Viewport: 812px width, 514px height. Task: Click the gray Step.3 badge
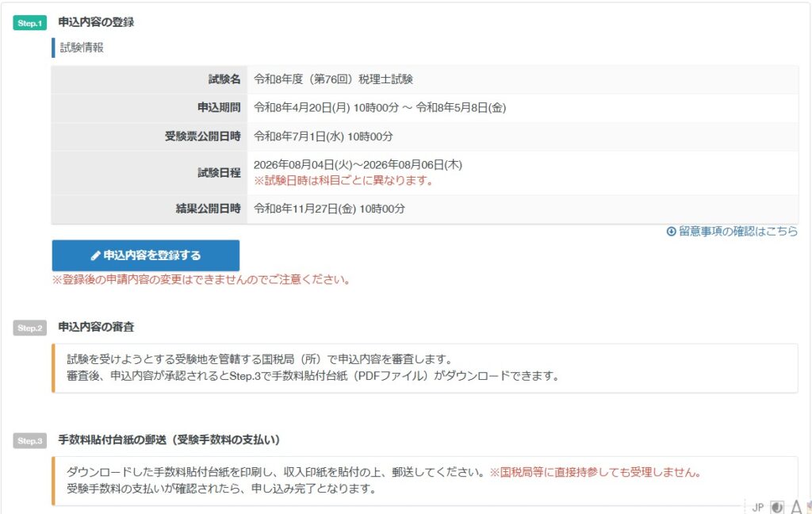(30, 441)
